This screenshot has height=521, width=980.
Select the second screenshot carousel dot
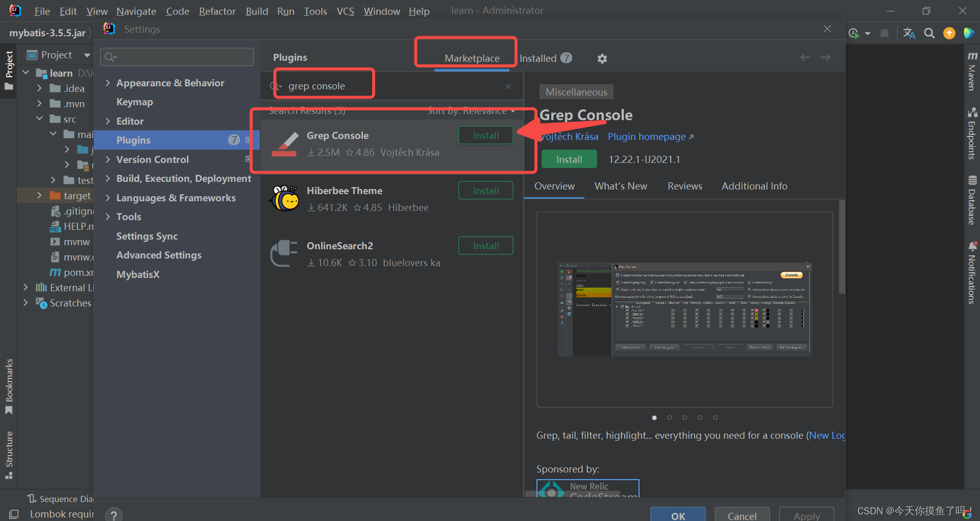[x=669, y=417]
